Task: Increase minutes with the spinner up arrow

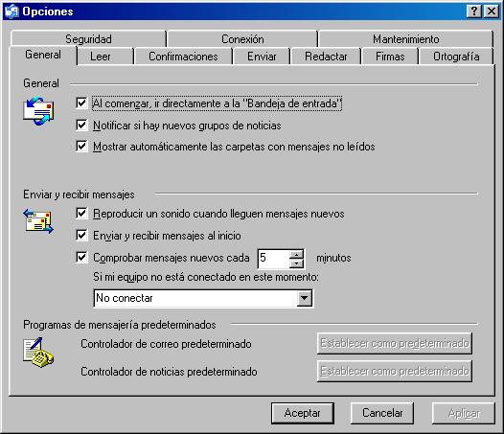Action: coord(296,254)
